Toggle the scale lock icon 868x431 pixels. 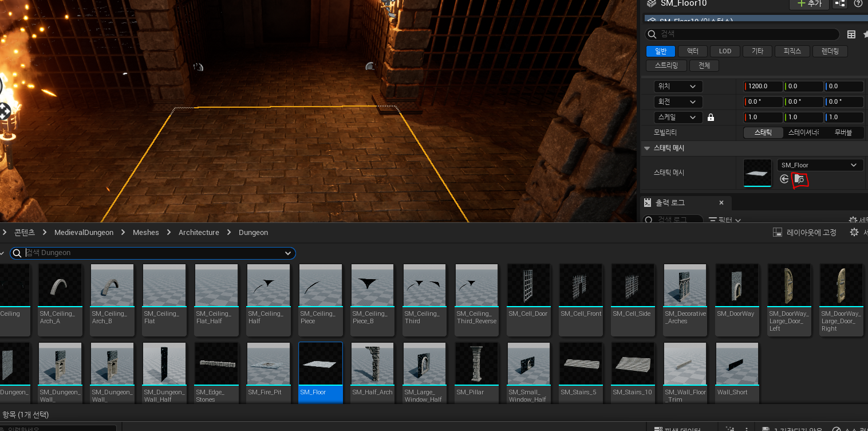pos(711,117)
